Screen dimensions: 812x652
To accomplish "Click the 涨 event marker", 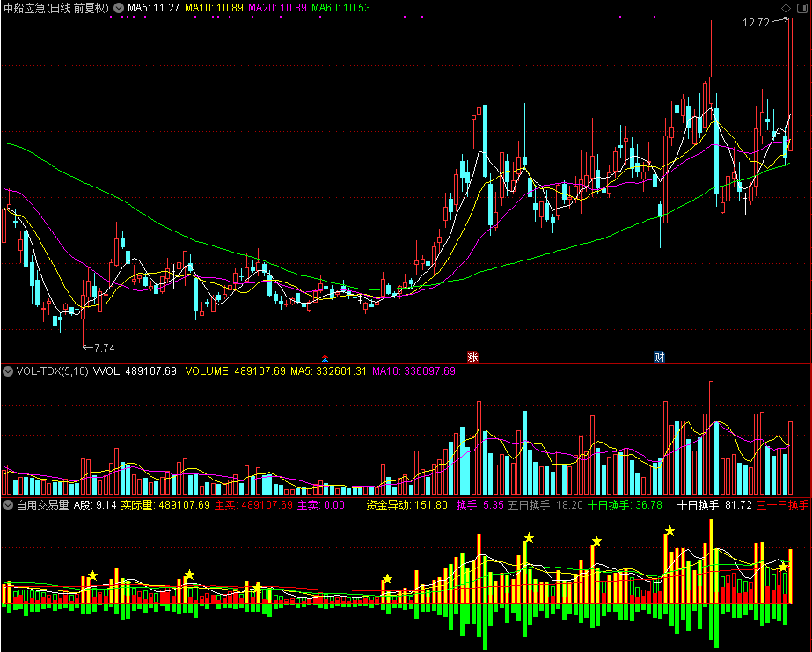I will [472, 357].
